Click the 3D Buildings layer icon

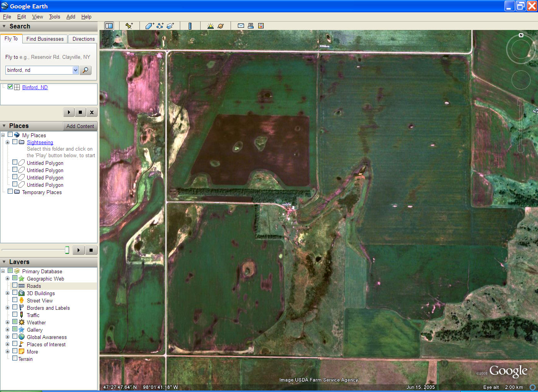pyautogui.click(x=22, y=293)
